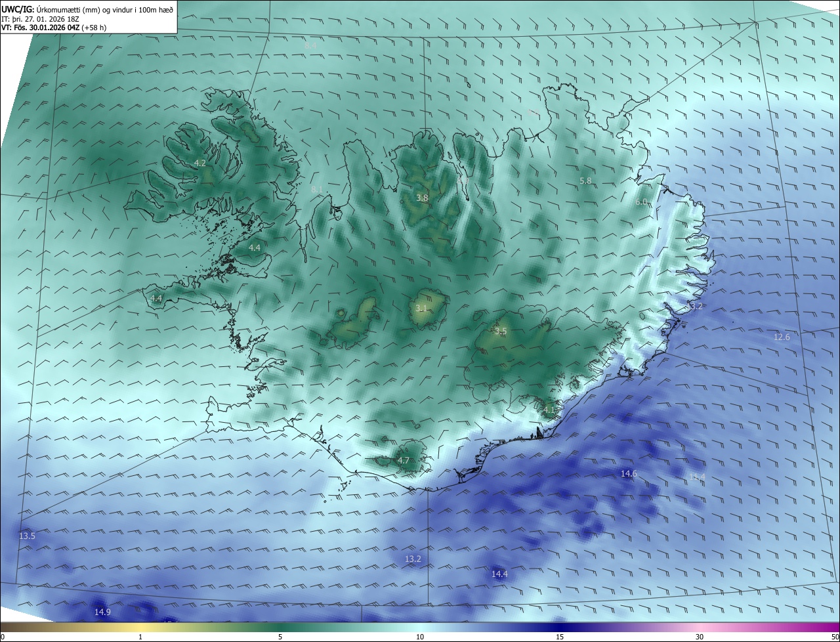This screenshot has width=840, height=642.
Task: Click the 5.8 value label
Action: (x=585, y=181)
